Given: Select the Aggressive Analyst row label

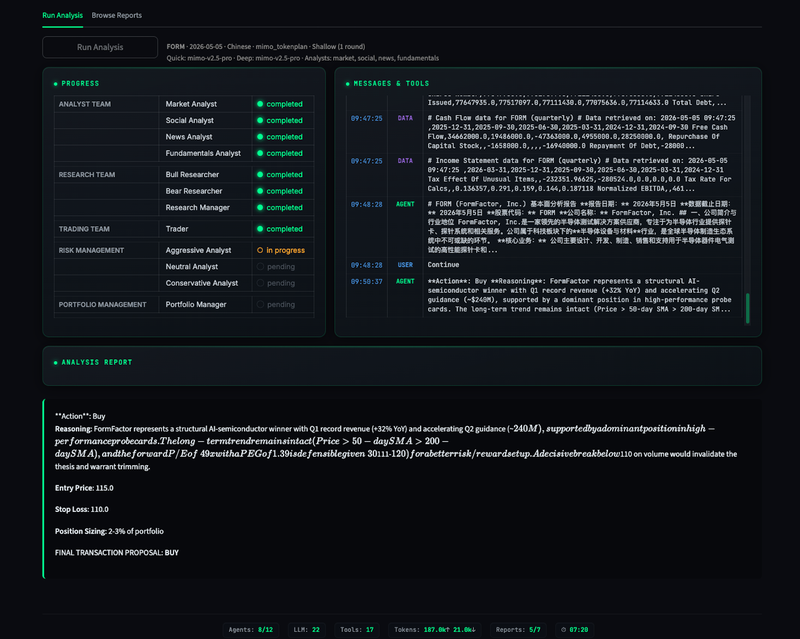Looking at the screenshot, I should tap(198, 250).
